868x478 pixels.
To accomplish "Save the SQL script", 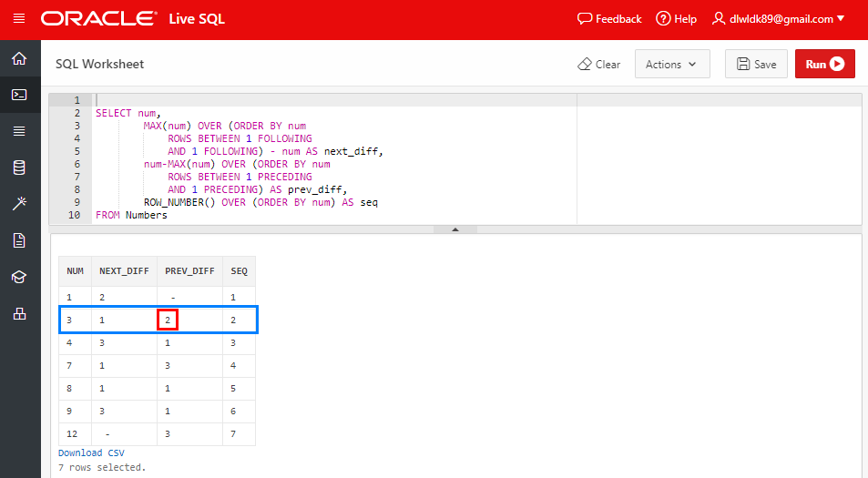I will (x=756, y=64).
